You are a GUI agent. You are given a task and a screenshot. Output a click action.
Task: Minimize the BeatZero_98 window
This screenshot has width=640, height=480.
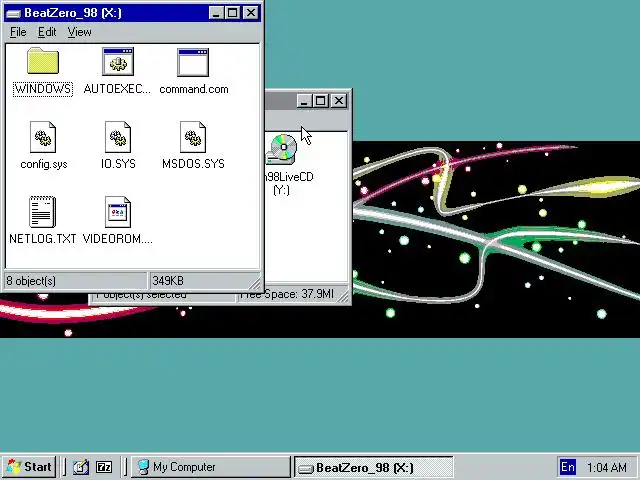(216, 13)
